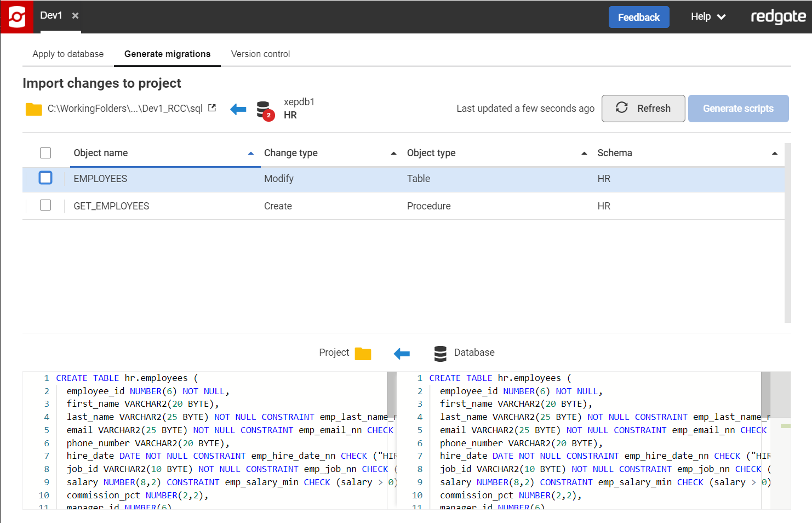Toggle the select-all checkbox in the table header
Screen dimensions: 812x523
pyautogui.click(x=45, y=153)
